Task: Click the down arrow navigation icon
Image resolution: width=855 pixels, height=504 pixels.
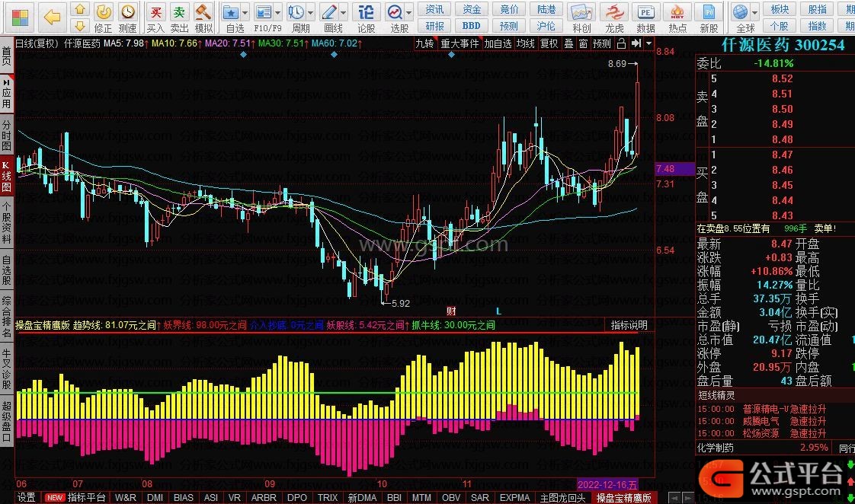Action: 80,26
